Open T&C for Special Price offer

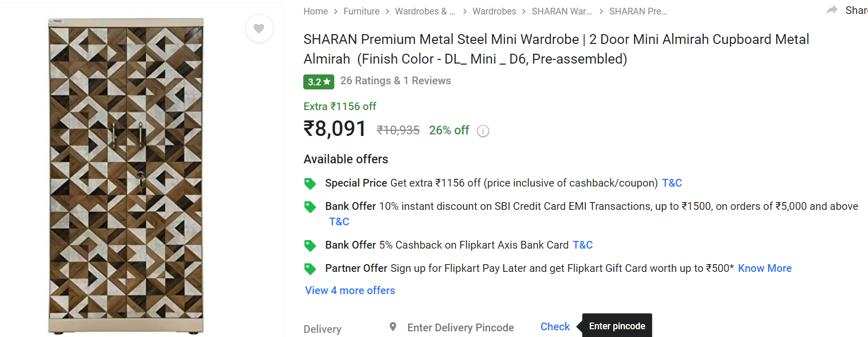(672, 183)
